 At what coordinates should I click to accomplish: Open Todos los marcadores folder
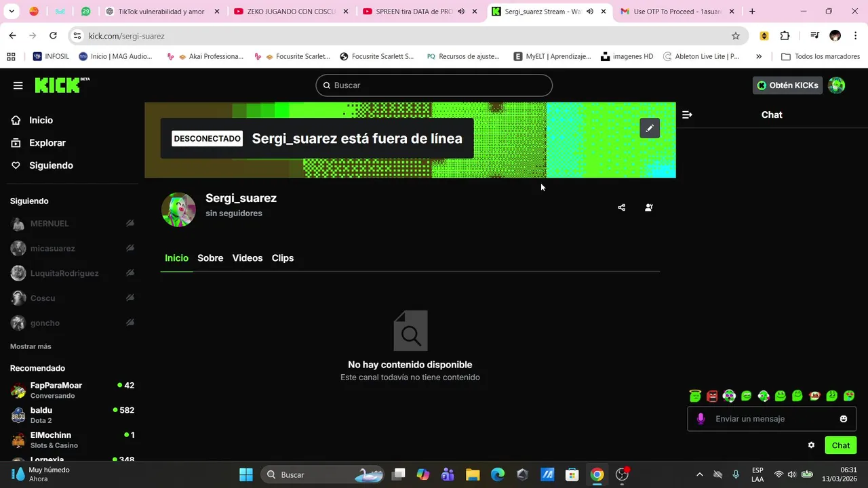pyautogui.click(x=821, y=56)
